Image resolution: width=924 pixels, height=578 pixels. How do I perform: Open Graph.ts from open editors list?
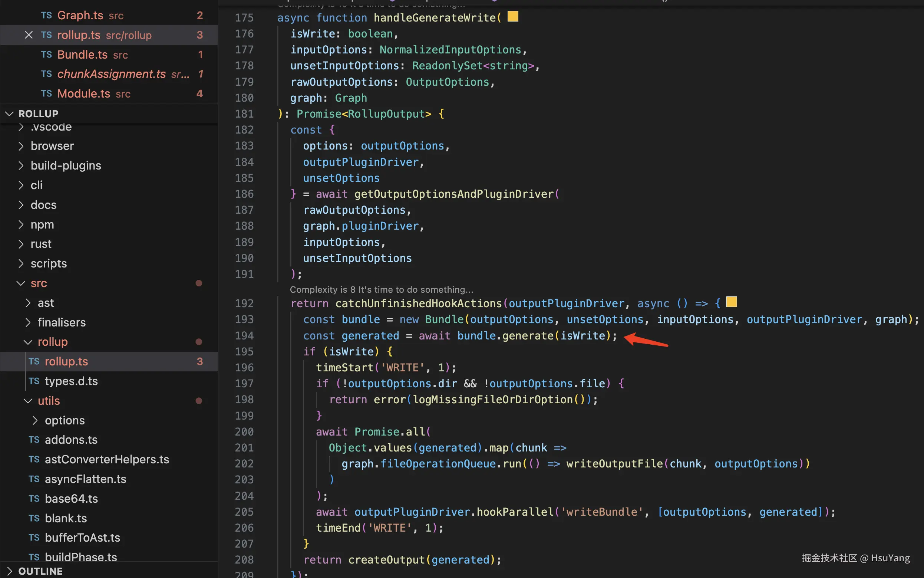80,15
